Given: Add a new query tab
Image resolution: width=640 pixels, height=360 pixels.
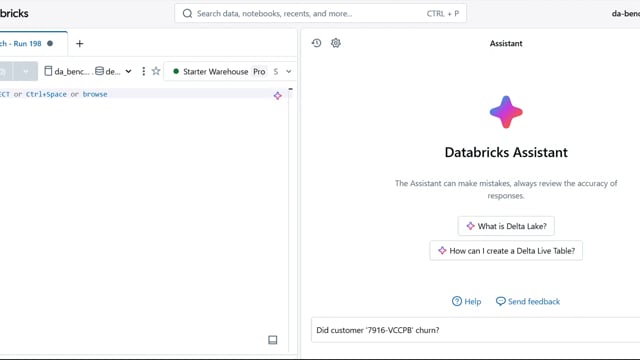Looking at the screenshot, I should click(x=80, y=44).
